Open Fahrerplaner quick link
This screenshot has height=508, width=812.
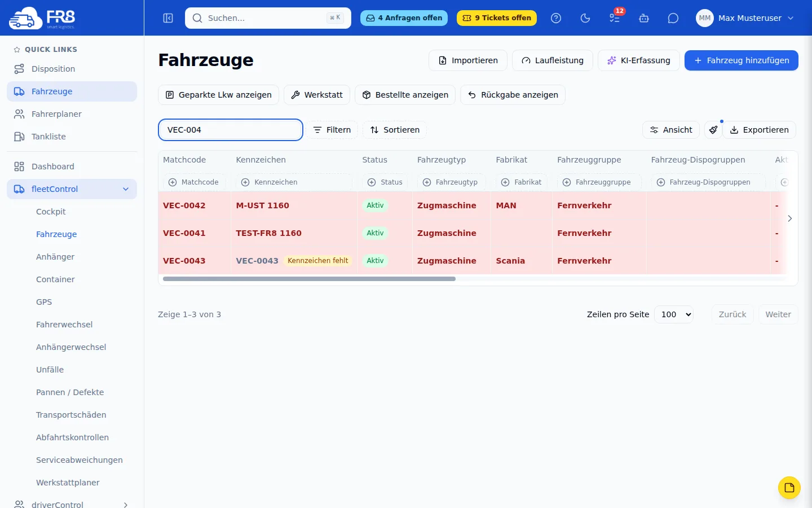(72, 114)
